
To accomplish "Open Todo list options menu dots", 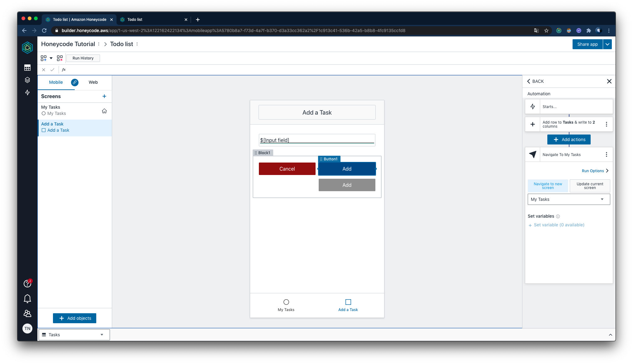I will click(x=137, y=44).
